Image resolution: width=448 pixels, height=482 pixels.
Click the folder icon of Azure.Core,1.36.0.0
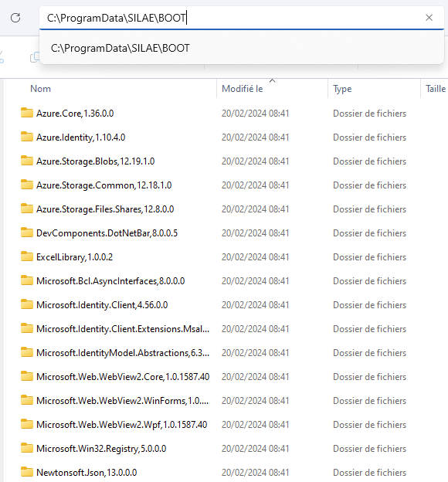coord(27,113)
